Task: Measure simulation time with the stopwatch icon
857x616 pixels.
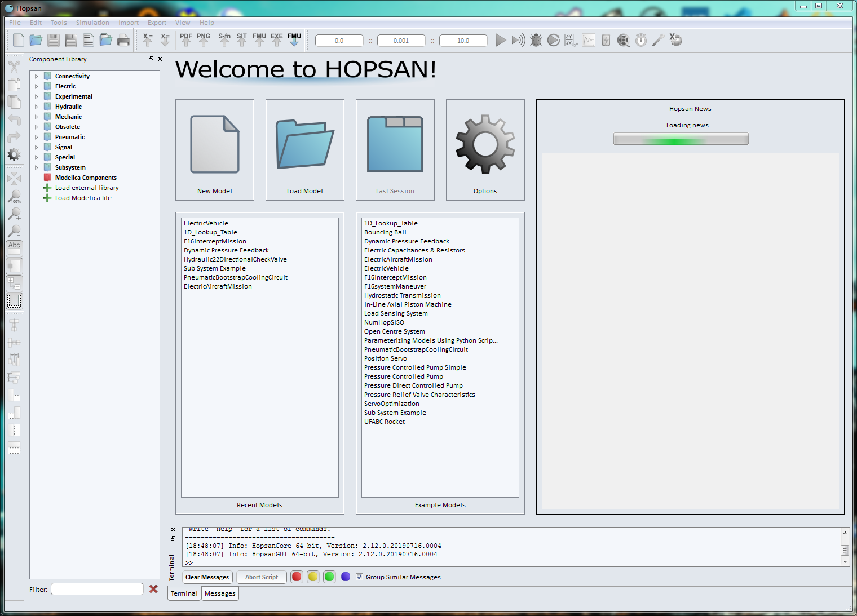Action: (x=640, y=40)
